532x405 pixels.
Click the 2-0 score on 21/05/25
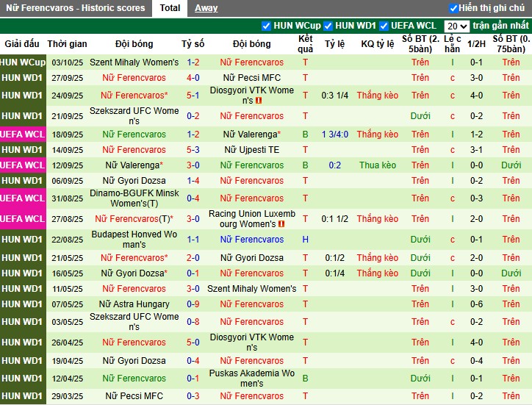[x=193, y=258]
